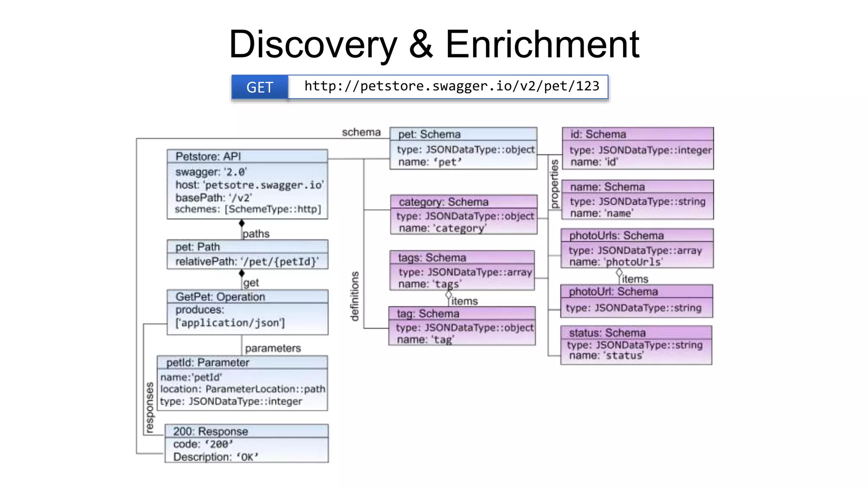868x488 pixels.
Task: Click black diamond above paths label
Action: pyautogui.click(x=242, y=223)
